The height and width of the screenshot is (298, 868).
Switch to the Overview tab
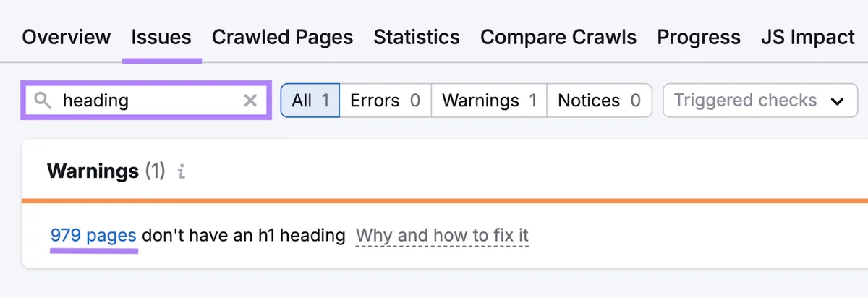coord(67,37)
